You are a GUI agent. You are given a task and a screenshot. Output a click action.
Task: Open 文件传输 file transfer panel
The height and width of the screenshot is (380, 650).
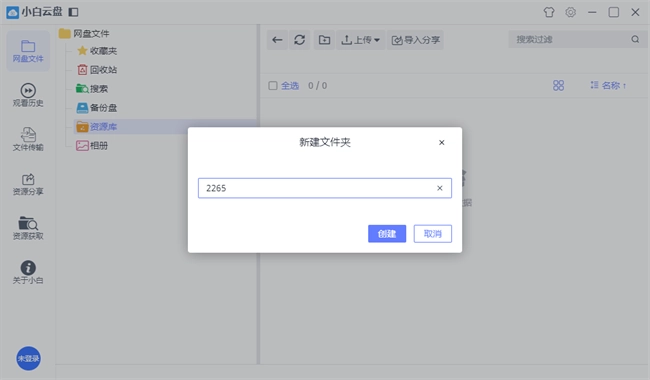(x=28, y=140)
